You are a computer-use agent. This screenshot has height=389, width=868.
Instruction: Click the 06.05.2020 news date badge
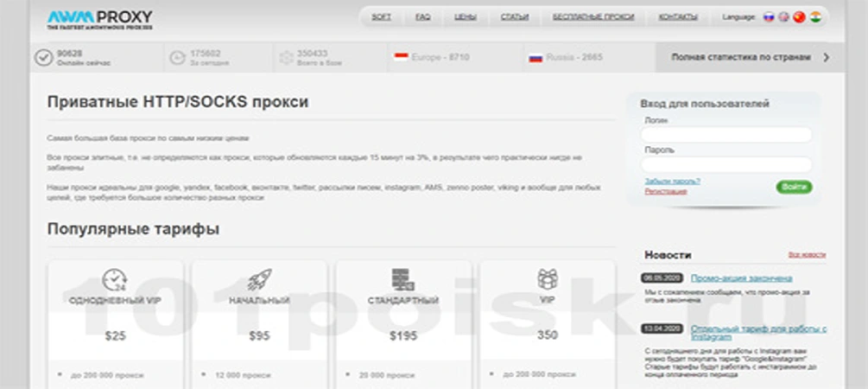click(663, 278)
